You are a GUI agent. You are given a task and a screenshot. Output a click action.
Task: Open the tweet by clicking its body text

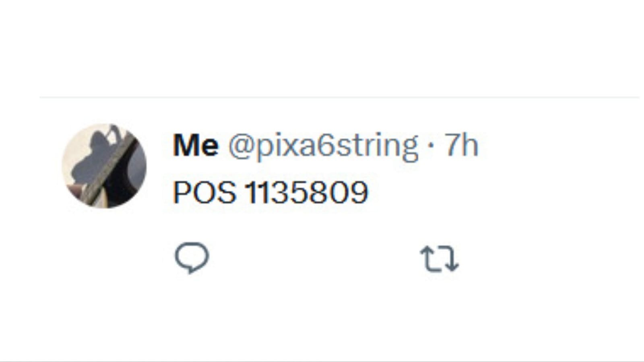click(270, 192)
